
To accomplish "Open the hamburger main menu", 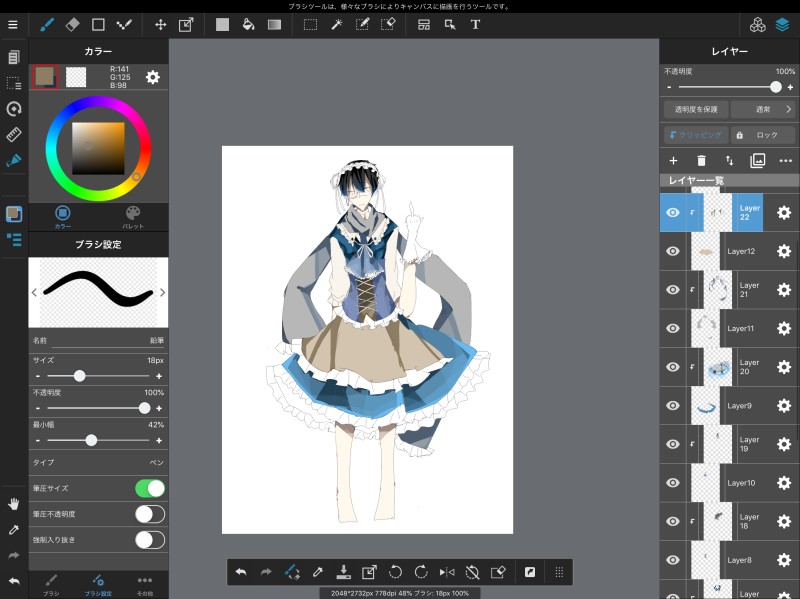I will pyautogui.click(x=13, y=24).
